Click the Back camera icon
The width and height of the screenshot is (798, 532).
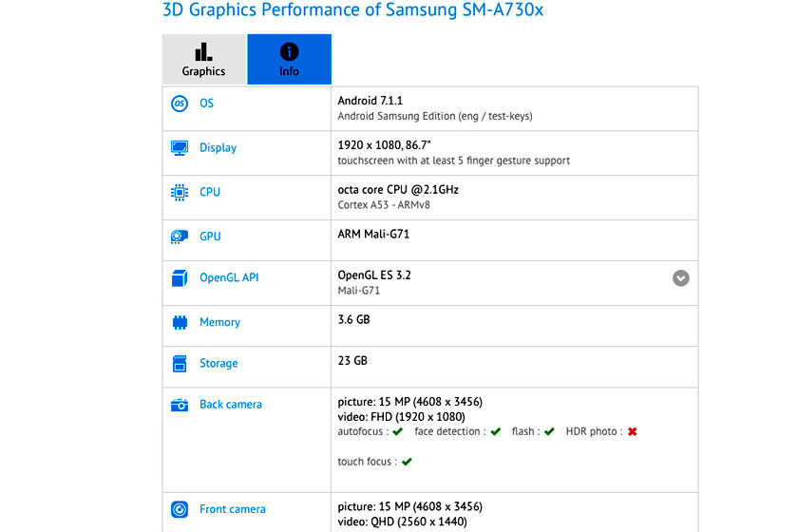pyautogui.click(x=180, y=405)
